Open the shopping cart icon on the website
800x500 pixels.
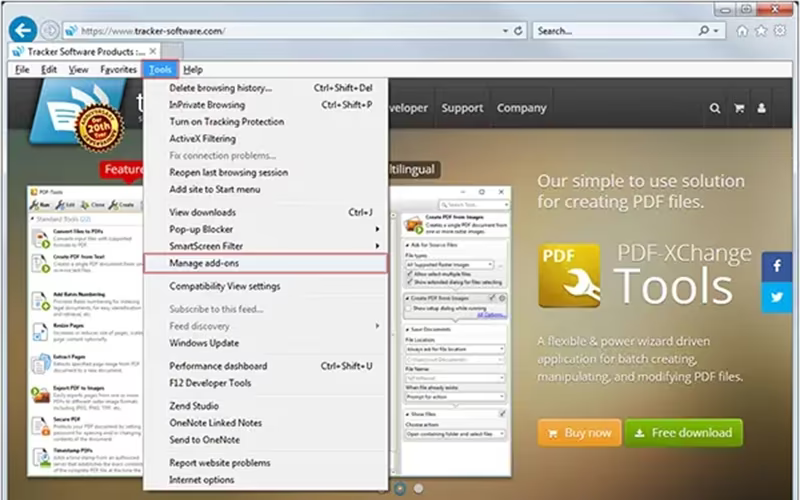pos(739,108)
